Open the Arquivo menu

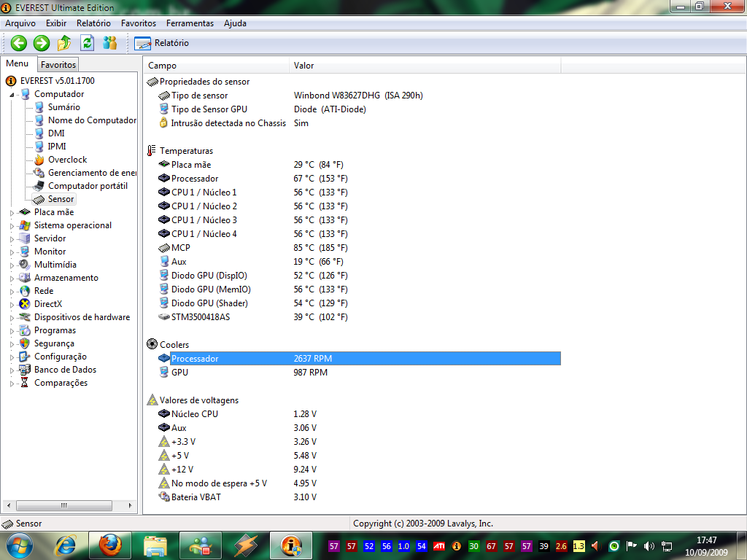20,23
